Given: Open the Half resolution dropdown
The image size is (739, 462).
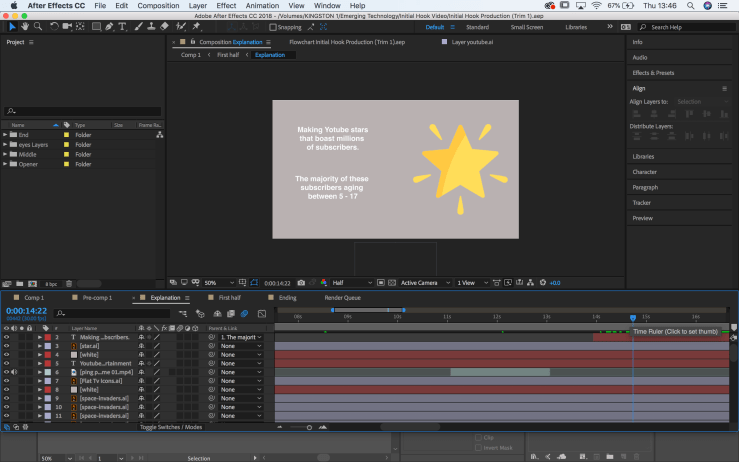Looking at the screenshot, I should tap(352, 283).
